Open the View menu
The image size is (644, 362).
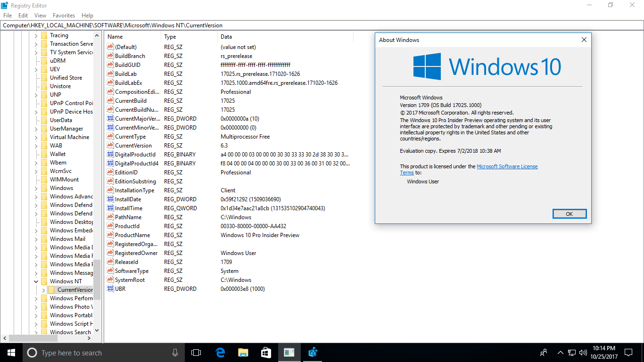click(x=40, y=16)
